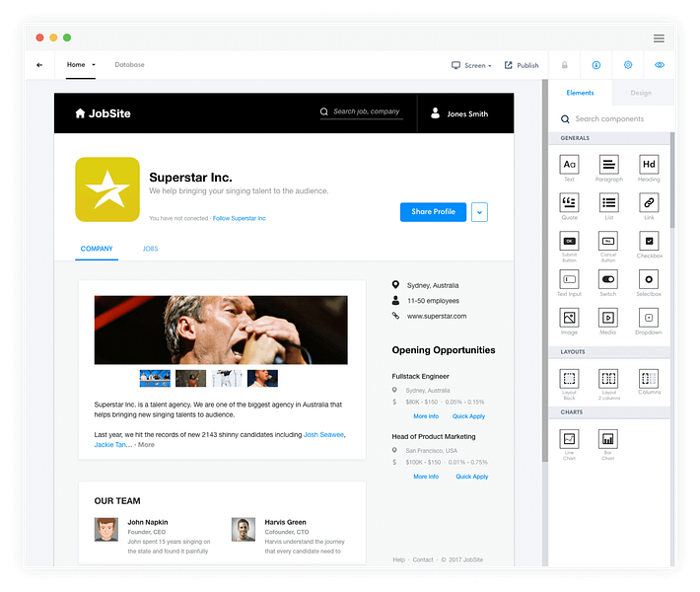Select the fourth gallery thumbnail
The height and width of the screenshot is (592, 700).
(x=262, y=379)
